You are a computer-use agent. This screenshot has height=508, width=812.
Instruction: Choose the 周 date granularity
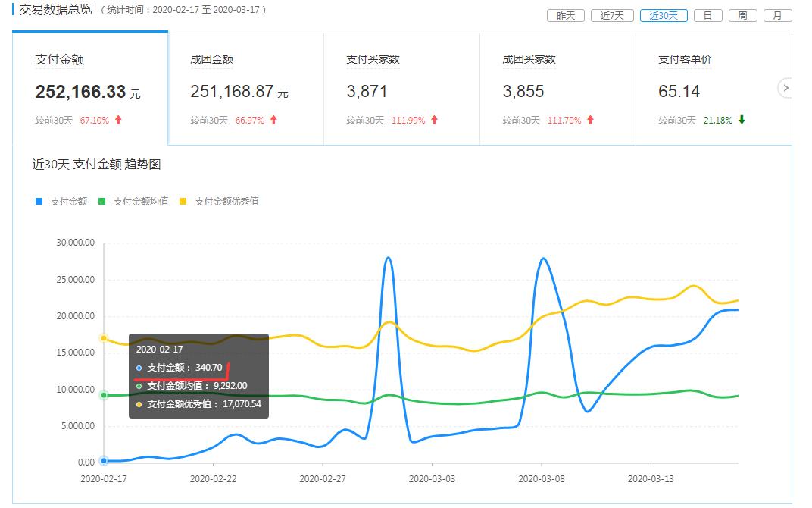coord(742,15)
